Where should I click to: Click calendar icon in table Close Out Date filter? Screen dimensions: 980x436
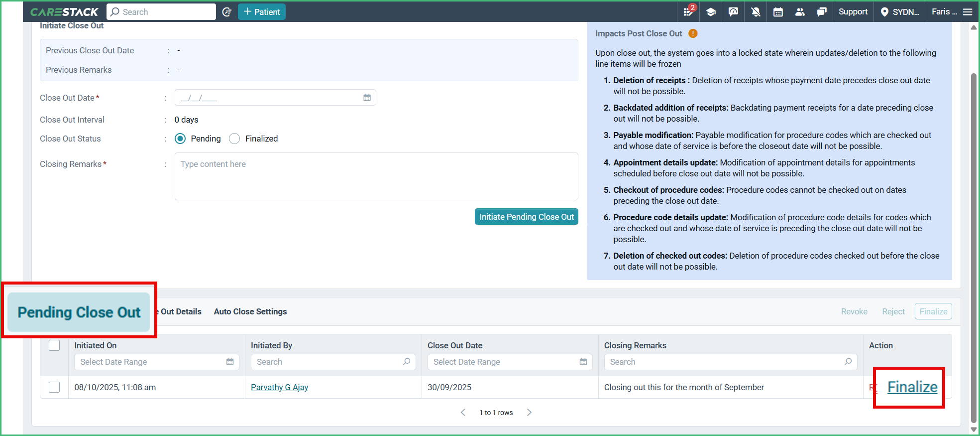pos(583,362)
